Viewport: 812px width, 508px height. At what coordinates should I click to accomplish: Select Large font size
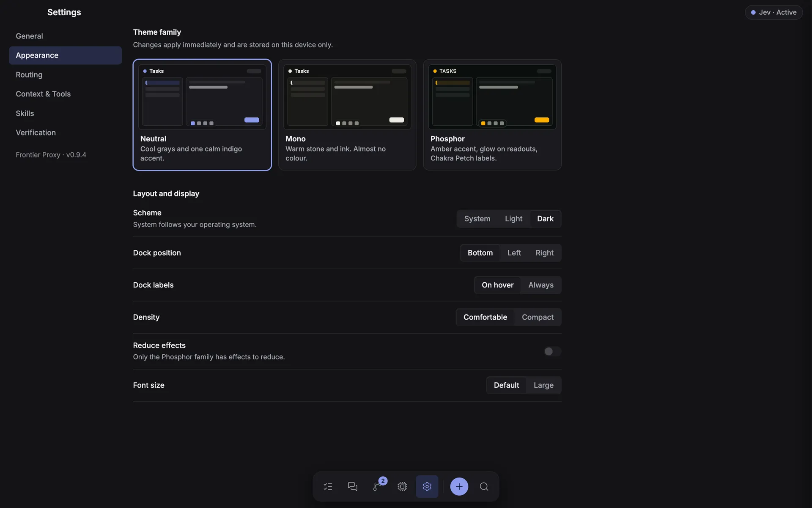543,385
